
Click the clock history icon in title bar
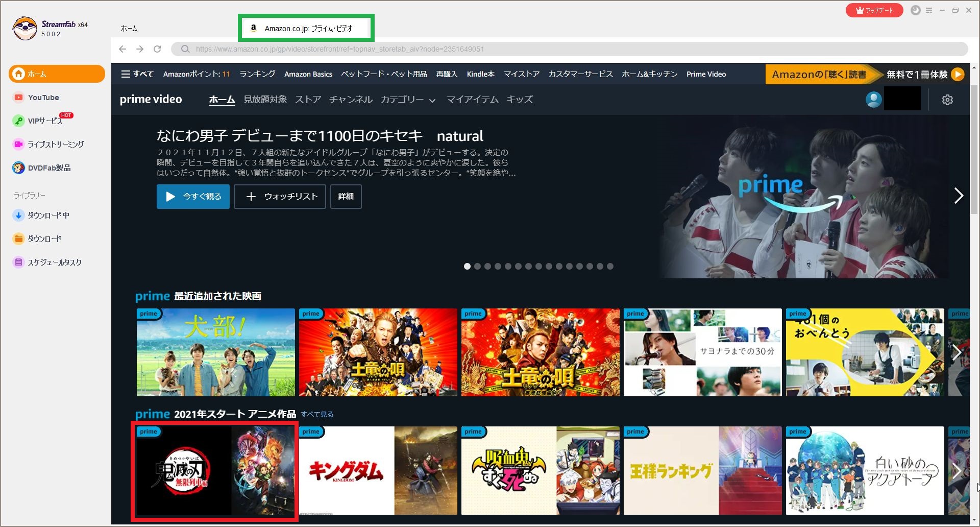pos(916,10)
